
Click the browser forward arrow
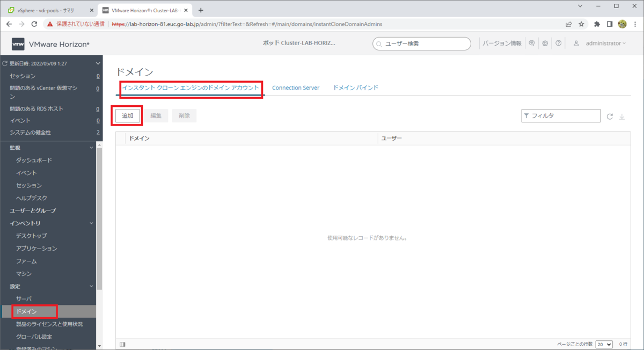(21, 24)
